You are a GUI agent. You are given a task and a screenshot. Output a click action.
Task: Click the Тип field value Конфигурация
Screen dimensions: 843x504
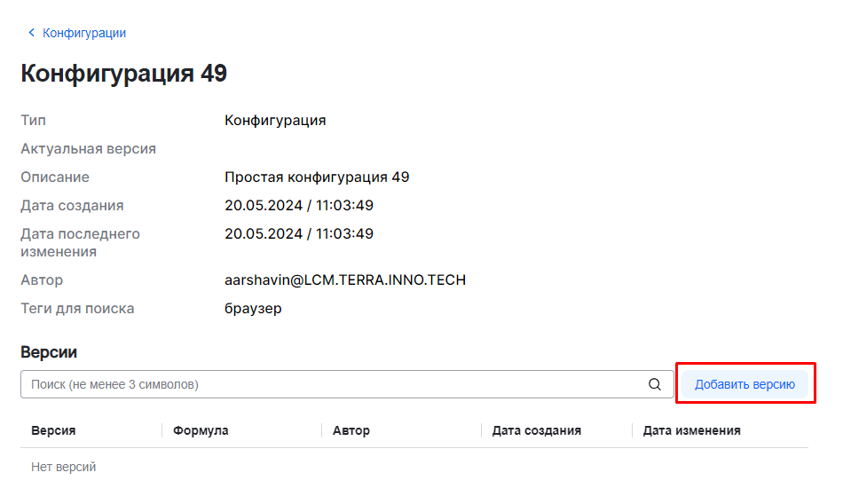[x=275, y=121]
